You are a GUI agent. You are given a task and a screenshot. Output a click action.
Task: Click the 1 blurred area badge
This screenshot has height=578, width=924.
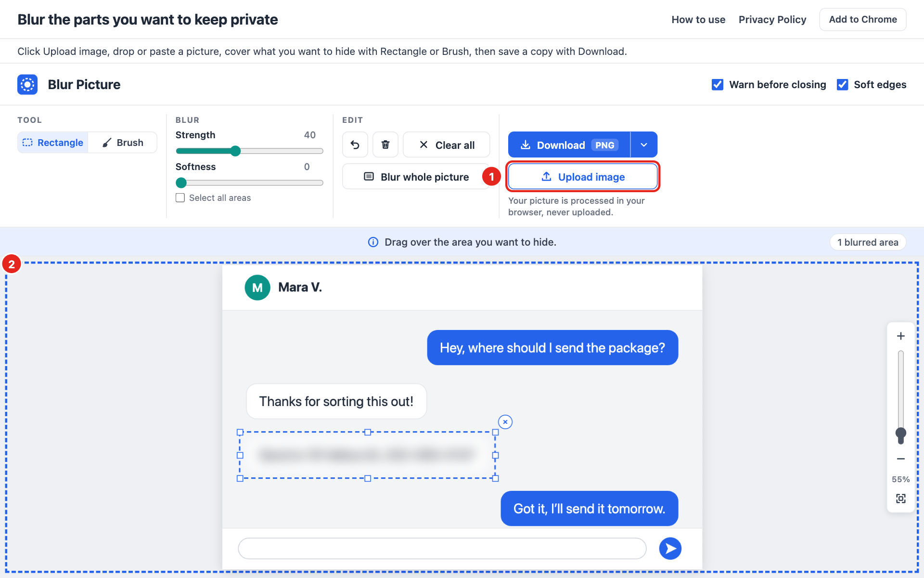coord(868,242)
